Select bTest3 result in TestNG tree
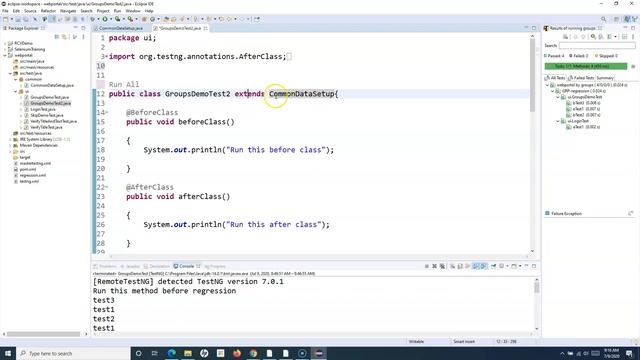The width and height of the screenshot is (640, 360). tap(586, 103)
